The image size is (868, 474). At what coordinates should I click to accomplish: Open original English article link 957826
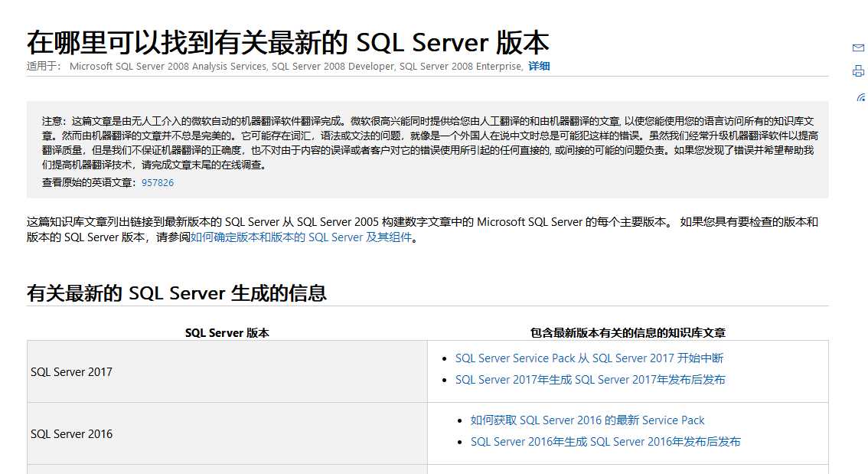tap(157, 183)
